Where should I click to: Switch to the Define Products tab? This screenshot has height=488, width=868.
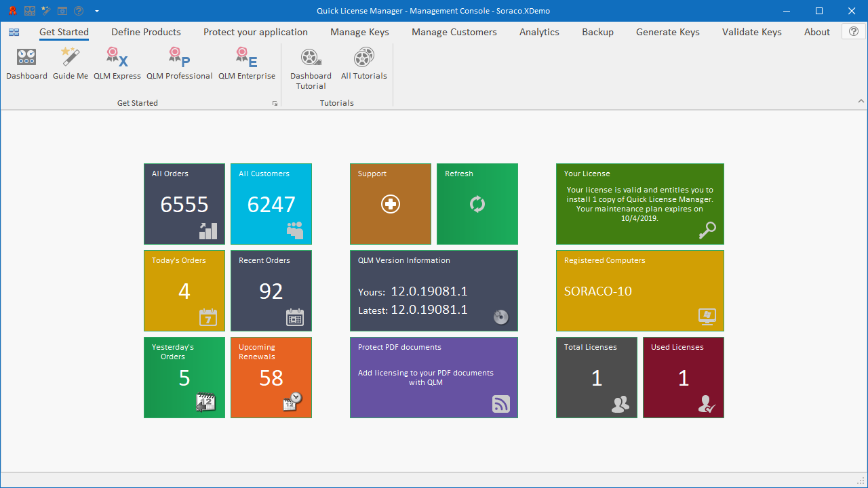[146, 32]
